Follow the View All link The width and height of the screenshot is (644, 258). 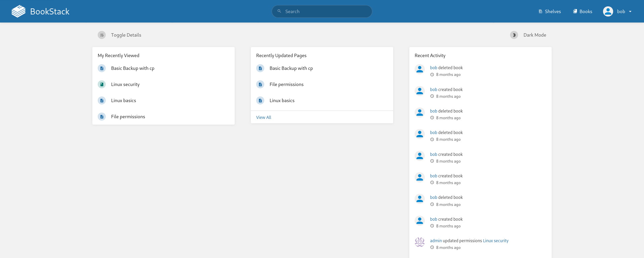(264, 117)
